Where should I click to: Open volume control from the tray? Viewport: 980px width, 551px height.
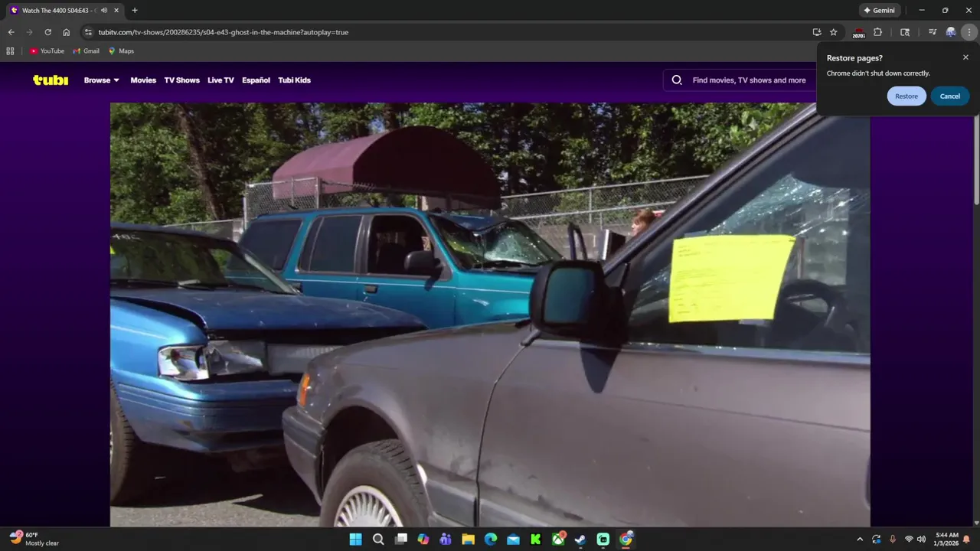[921, 540]
